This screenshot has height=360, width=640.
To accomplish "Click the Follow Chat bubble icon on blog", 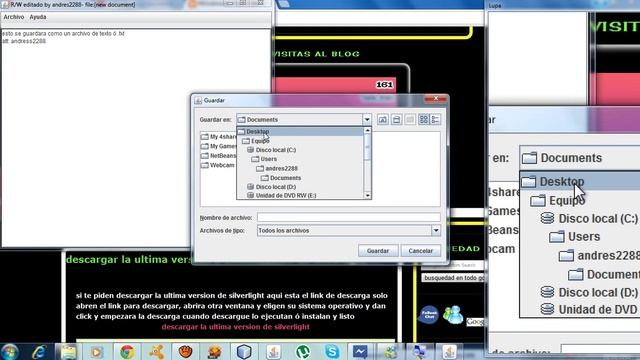I will coord(429,315).
